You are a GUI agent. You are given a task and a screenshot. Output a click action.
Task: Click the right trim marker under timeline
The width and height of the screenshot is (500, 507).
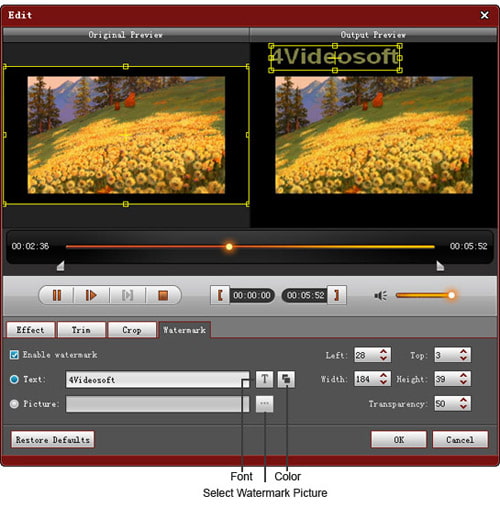(440, 266)
